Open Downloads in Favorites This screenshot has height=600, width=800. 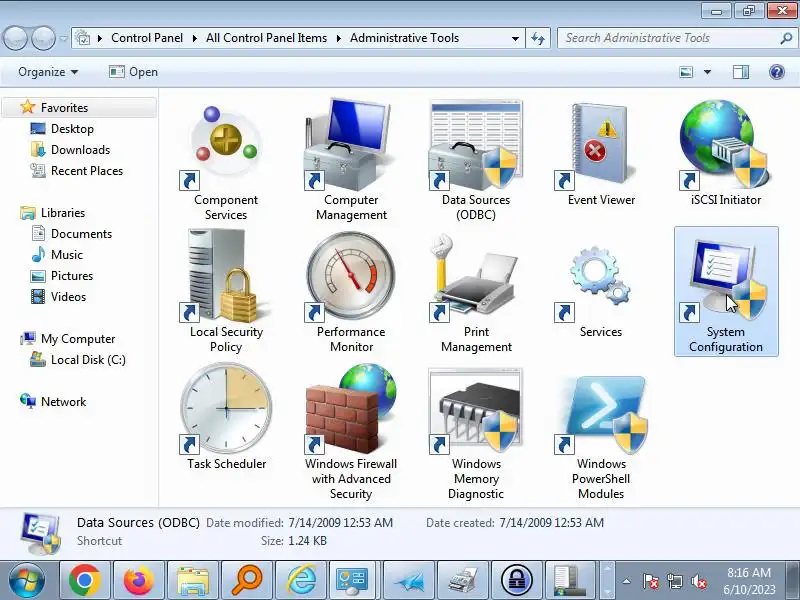[80, 149]
